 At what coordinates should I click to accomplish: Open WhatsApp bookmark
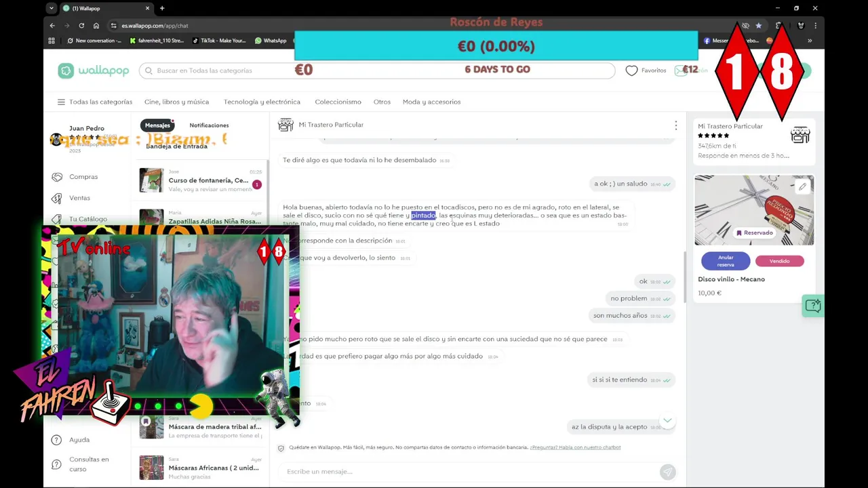coord(271,41)
